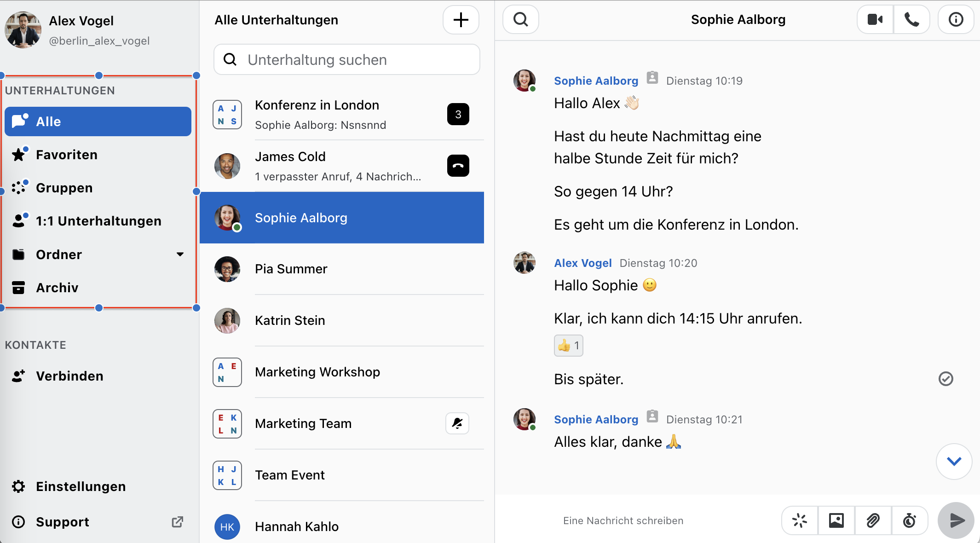Expand the Ordner folder list

180,254
